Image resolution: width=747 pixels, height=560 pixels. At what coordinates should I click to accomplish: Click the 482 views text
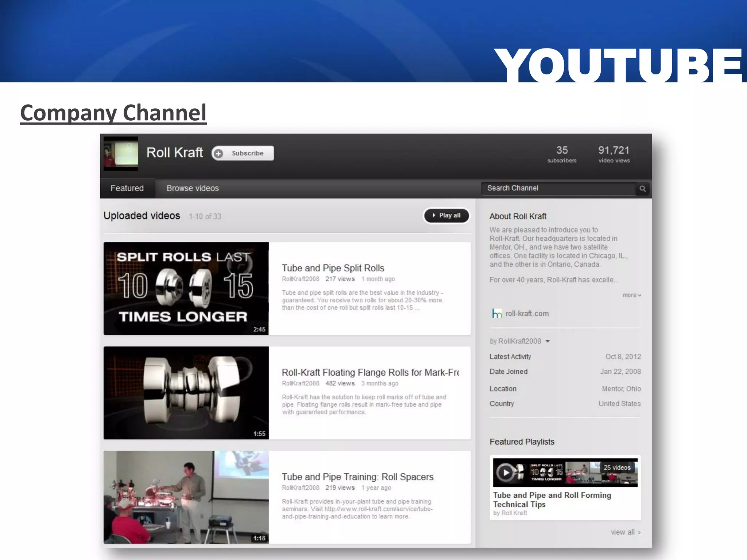click(340, 383)
